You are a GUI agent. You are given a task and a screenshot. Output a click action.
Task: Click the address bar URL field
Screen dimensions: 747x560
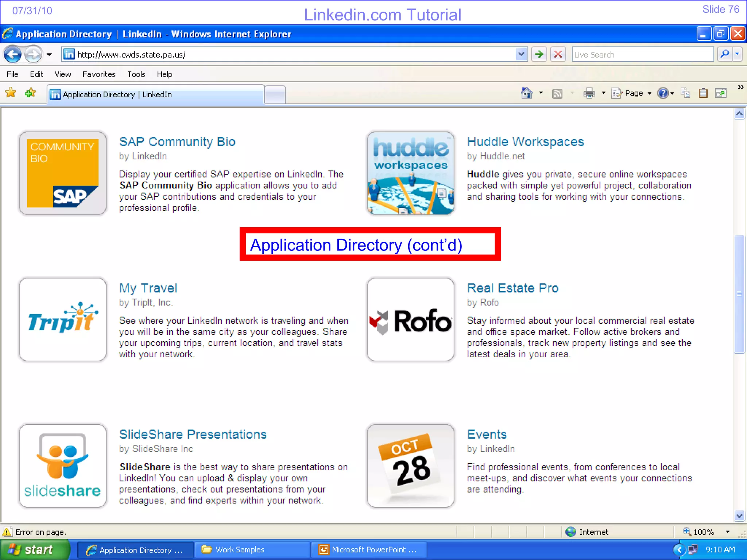tap(295, 55)
